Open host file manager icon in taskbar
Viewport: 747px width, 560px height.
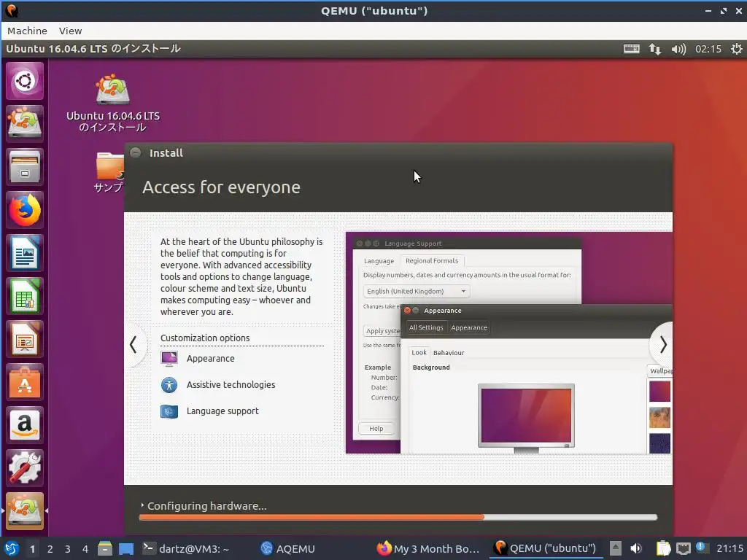104,548
